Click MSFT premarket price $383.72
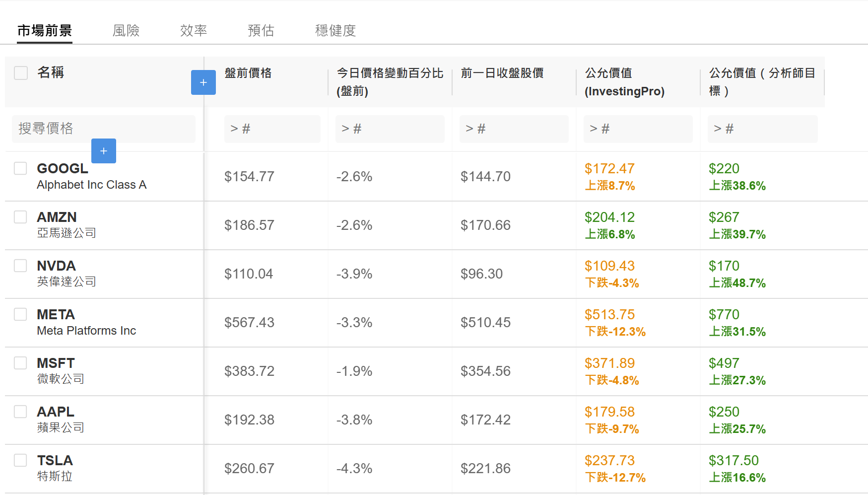 tap(249, 371)
